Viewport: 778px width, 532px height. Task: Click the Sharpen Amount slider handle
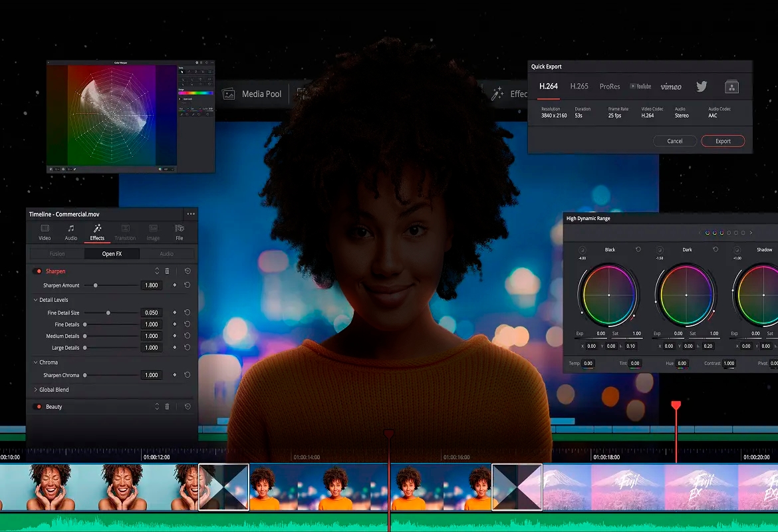point(96,285)
